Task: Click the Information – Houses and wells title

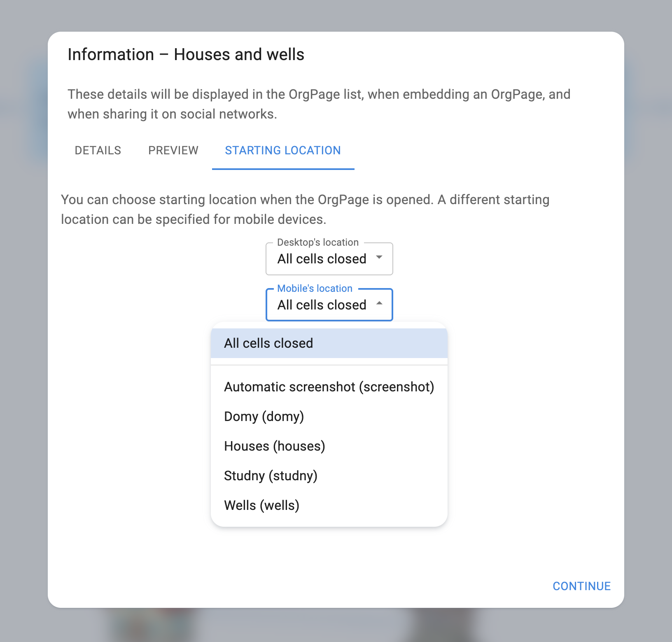Action: (186, 55)
